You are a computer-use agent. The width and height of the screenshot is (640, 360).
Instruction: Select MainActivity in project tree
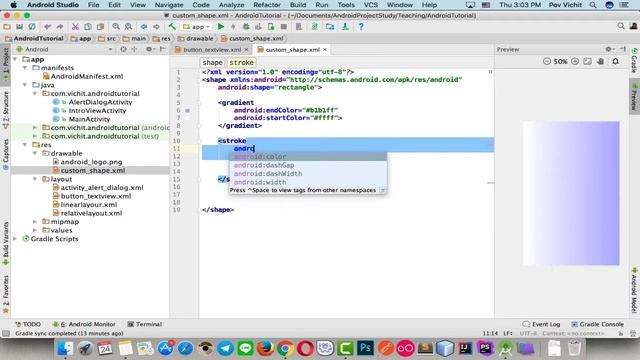(89, 119)
